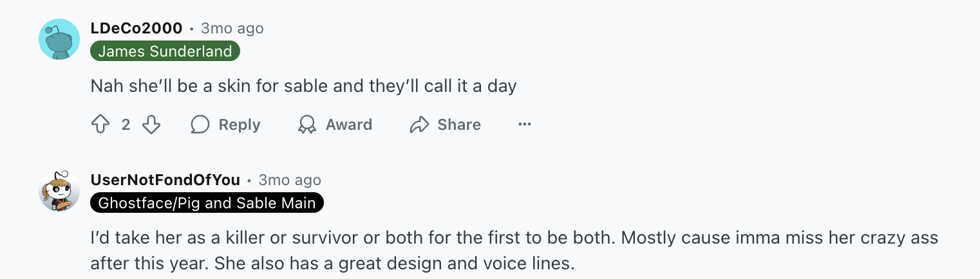Open the three-dot more options menu
This screenshot has width=980, height=279.
(x=525, y=124)
